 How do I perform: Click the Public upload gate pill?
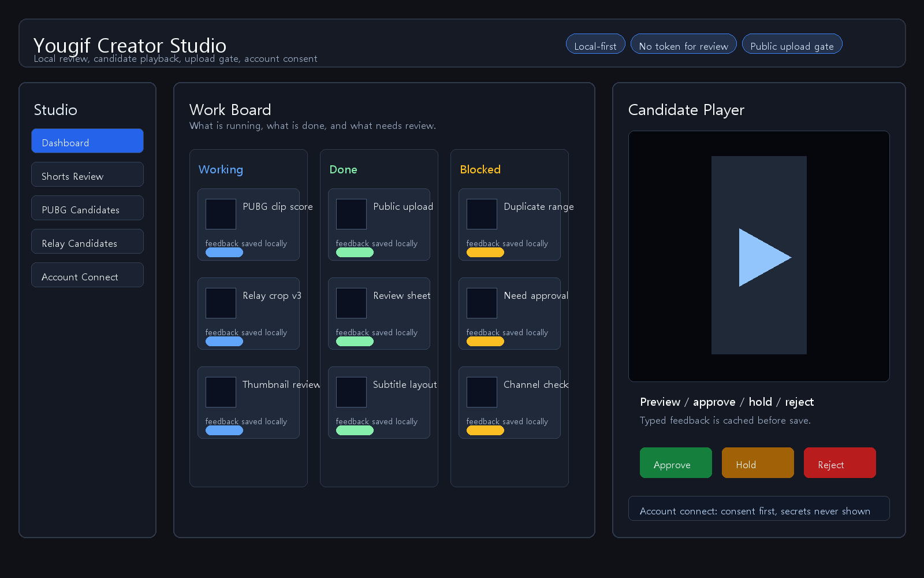point(792,44)
